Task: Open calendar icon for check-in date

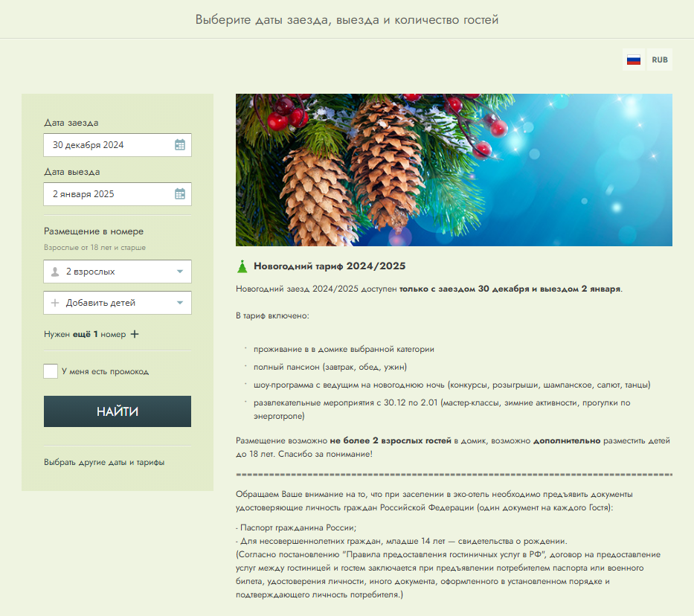Action: coord(180,145)
